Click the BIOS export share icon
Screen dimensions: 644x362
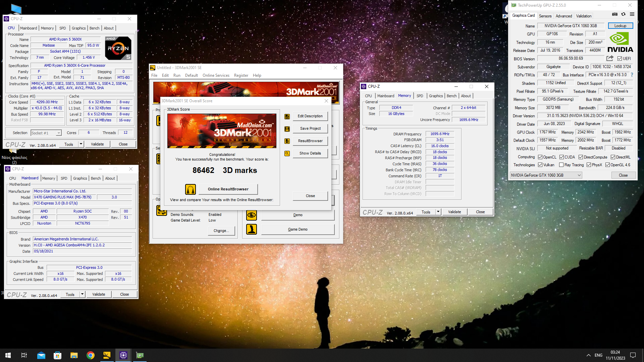coord(610,58)
